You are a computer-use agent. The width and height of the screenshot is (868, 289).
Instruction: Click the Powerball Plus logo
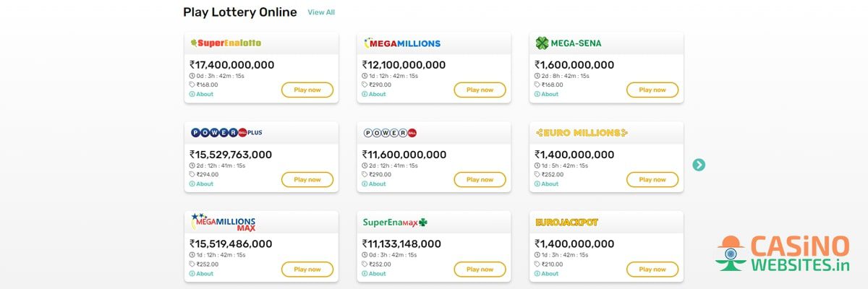click(x=226, y=133)
